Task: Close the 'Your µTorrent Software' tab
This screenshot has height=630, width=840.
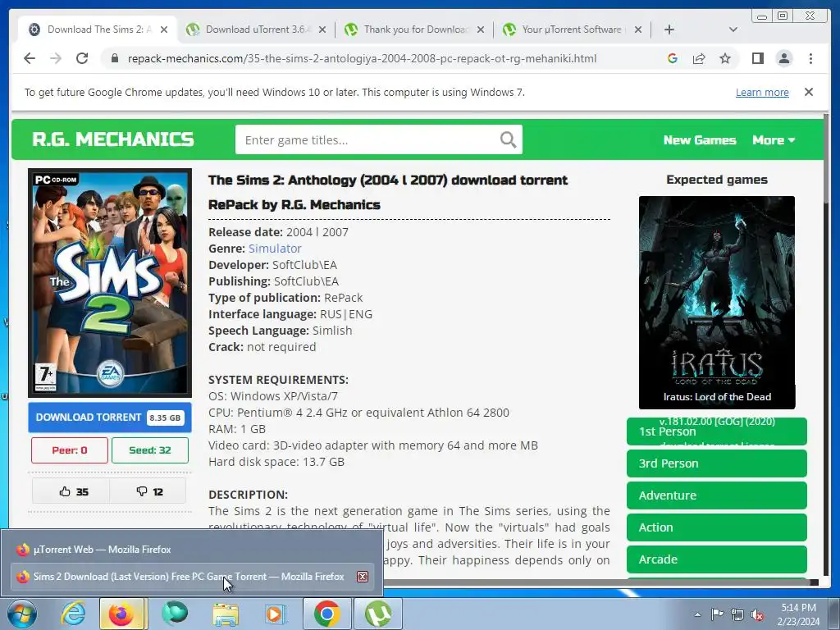Action: coord(638,30)
